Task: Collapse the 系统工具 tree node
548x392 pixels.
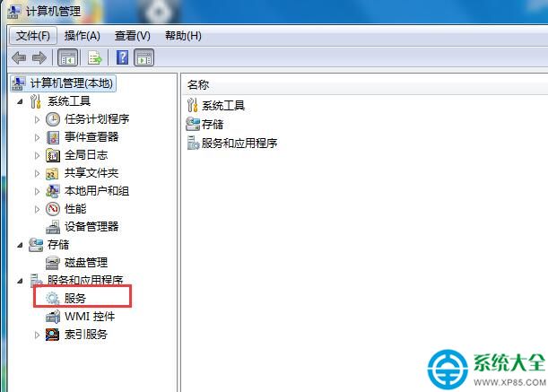Action: [21, 101]
